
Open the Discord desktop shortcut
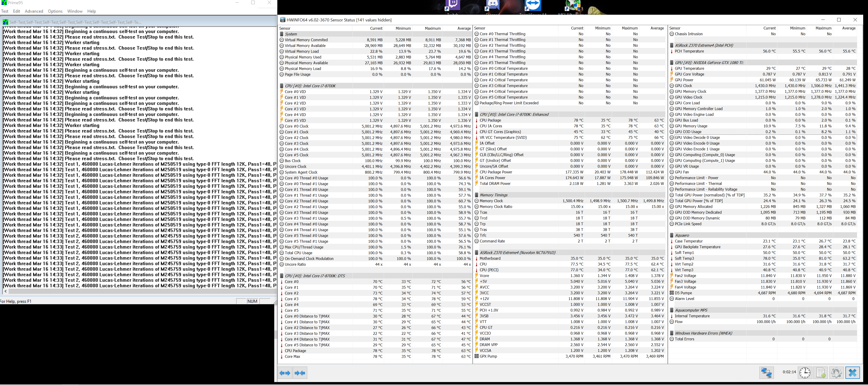point(492,7)
